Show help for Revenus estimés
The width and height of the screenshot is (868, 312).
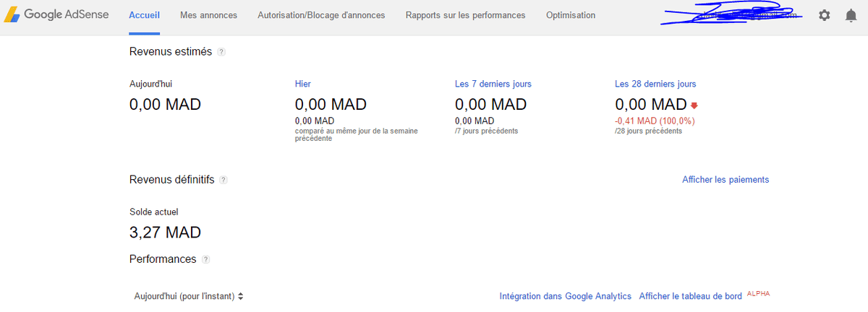[x=221, y=52]
